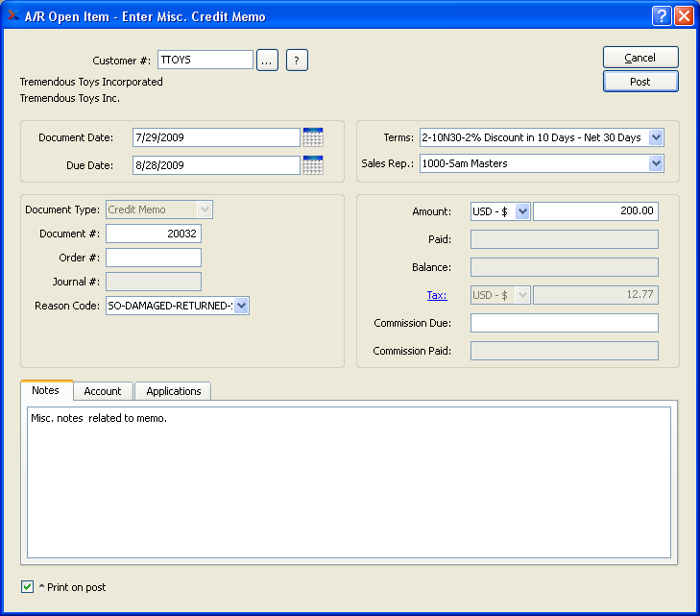Select the Notes tab
This screenshot has width=700, height=616.
tap(46, 390)
